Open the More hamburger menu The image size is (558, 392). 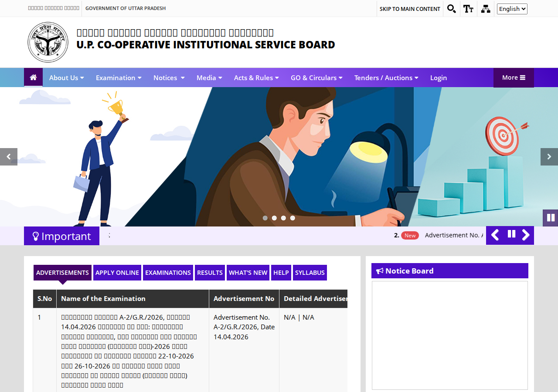tap(514, 78)
